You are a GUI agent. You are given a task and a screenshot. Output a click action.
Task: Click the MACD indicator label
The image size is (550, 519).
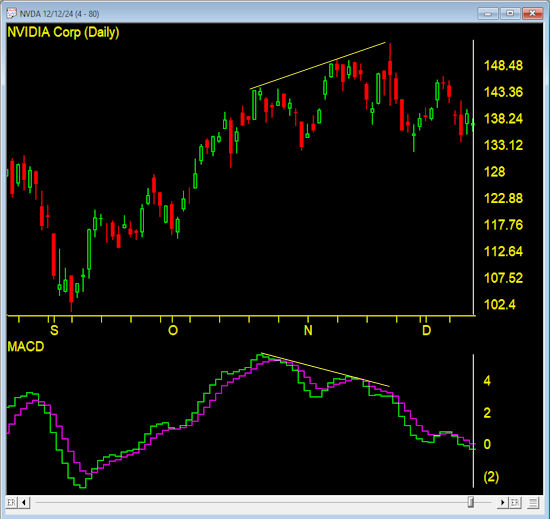coord(26,346)
